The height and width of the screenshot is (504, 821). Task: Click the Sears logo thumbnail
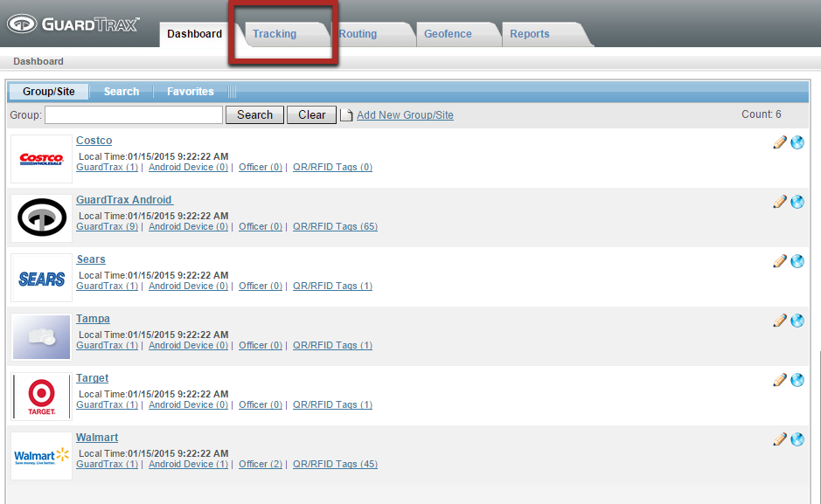pyautogui.click(x=41, y=278)
